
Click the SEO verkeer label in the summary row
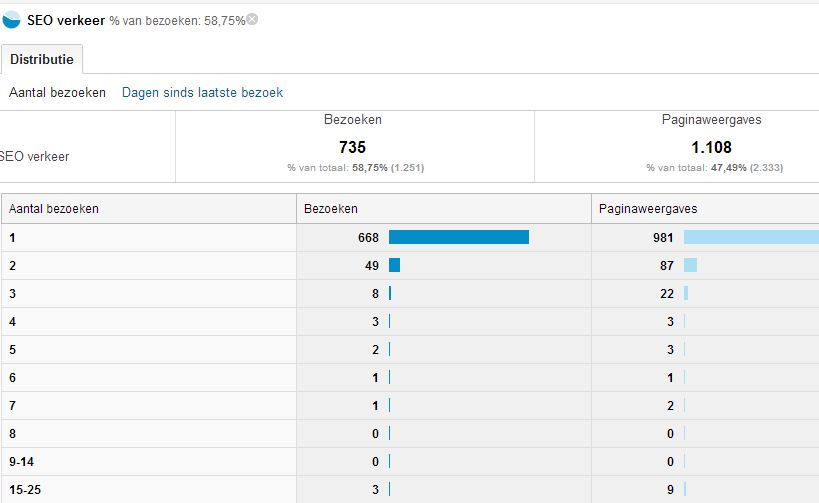coord(36,157)
